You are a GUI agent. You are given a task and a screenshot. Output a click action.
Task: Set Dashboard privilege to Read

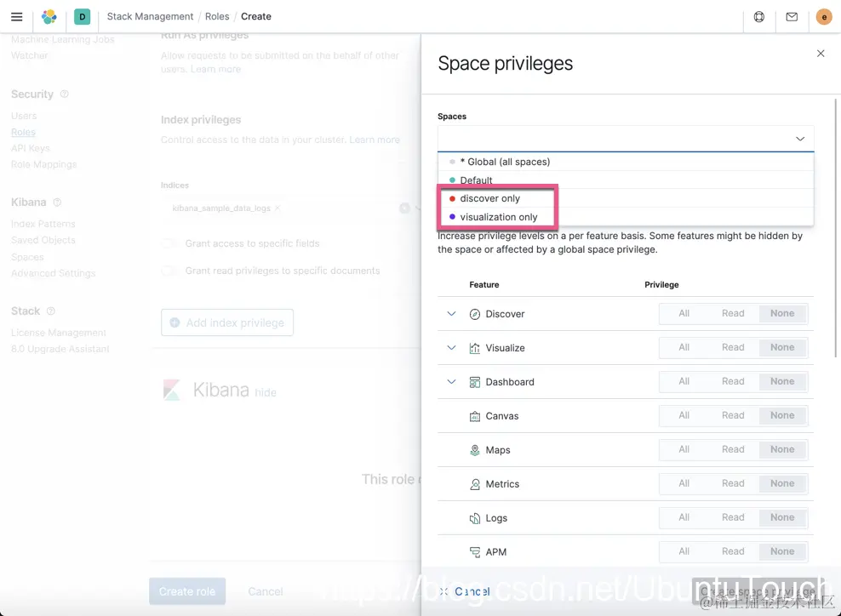(733, 382)
